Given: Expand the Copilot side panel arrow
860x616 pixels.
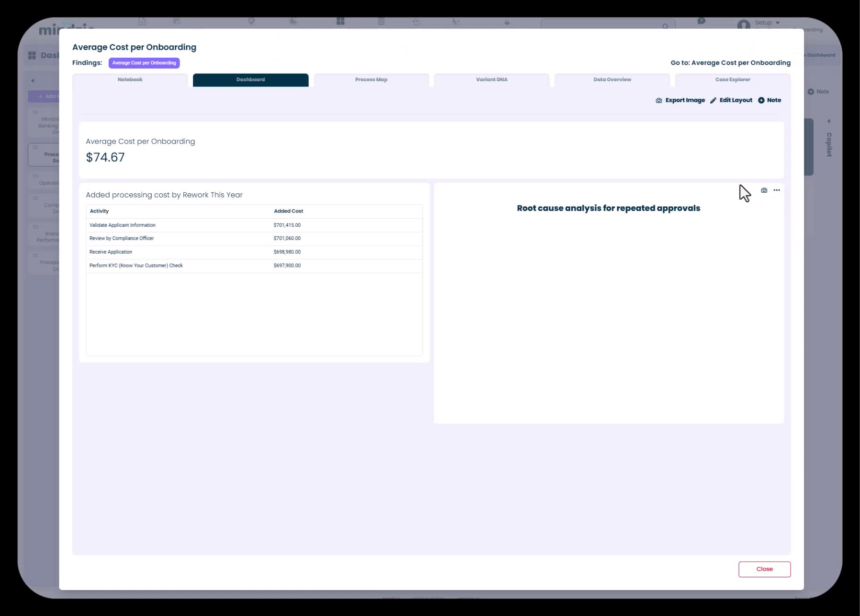Looking at the screenshot, I should 828,121.
